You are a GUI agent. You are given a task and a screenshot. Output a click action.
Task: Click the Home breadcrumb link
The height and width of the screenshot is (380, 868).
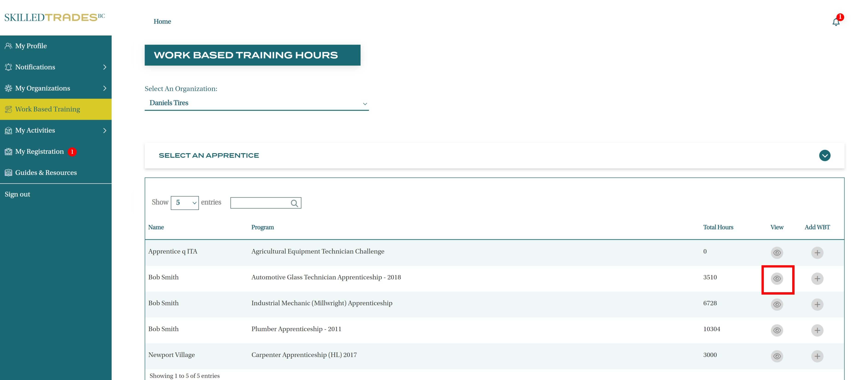click(x=162, y=22)
